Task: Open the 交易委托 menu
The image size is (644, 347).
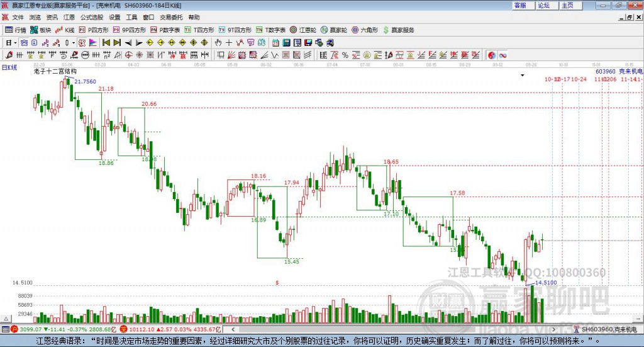Action: tap(171, 17)
